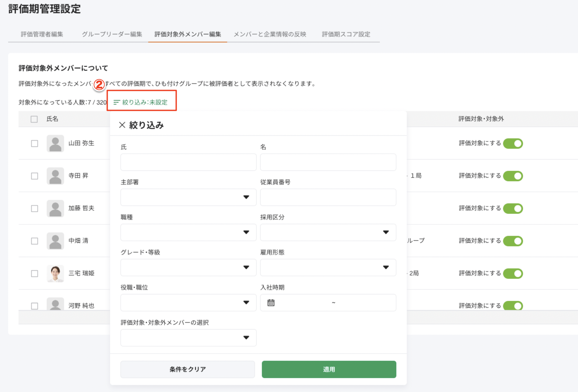Switch to the 評価管理者編集 tab
The image size is (578, 392).
click(x=42, y=34)
